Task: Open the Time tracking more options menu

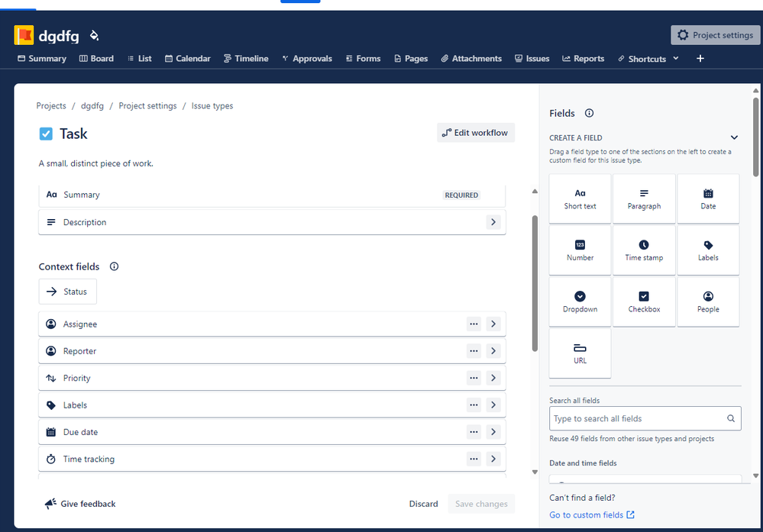Action: [474, 459]
